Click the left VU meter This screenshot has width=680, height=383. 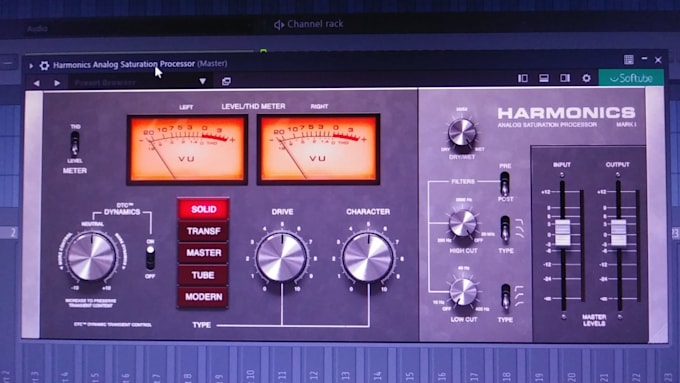tap(187, 149)
